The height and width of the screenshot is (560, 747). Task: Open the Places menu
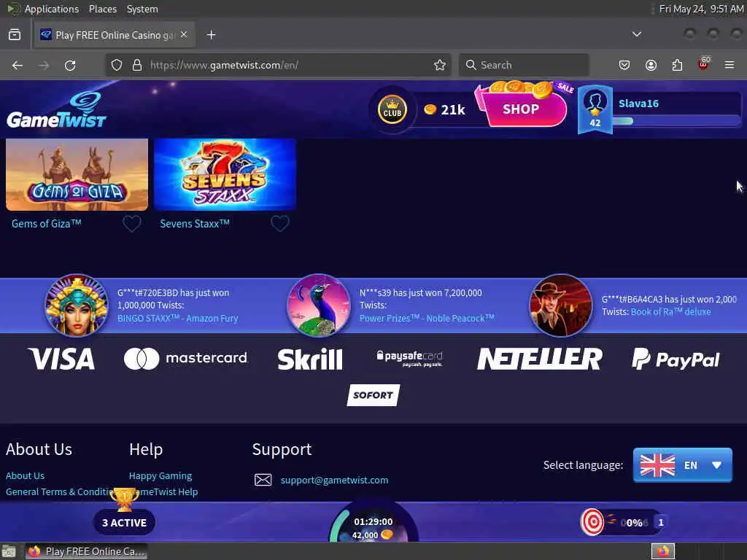(102, 9)
